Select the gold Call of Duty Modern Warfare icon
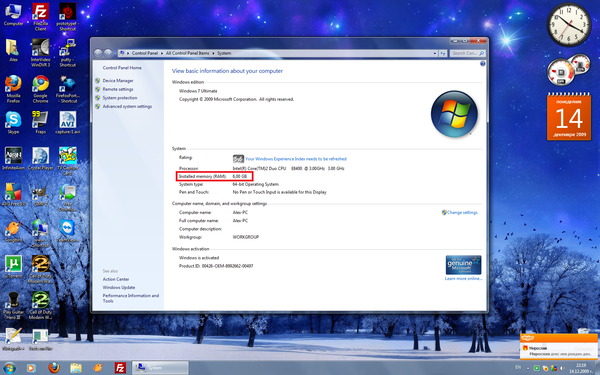The image size is (600, 375). click(x=41, y=269)
